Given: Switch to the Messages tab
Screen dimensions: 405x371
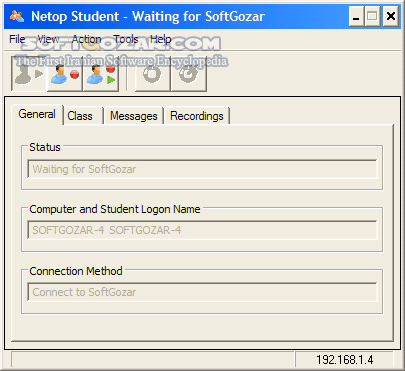Looking at the screenshot, I should [134, 116].
